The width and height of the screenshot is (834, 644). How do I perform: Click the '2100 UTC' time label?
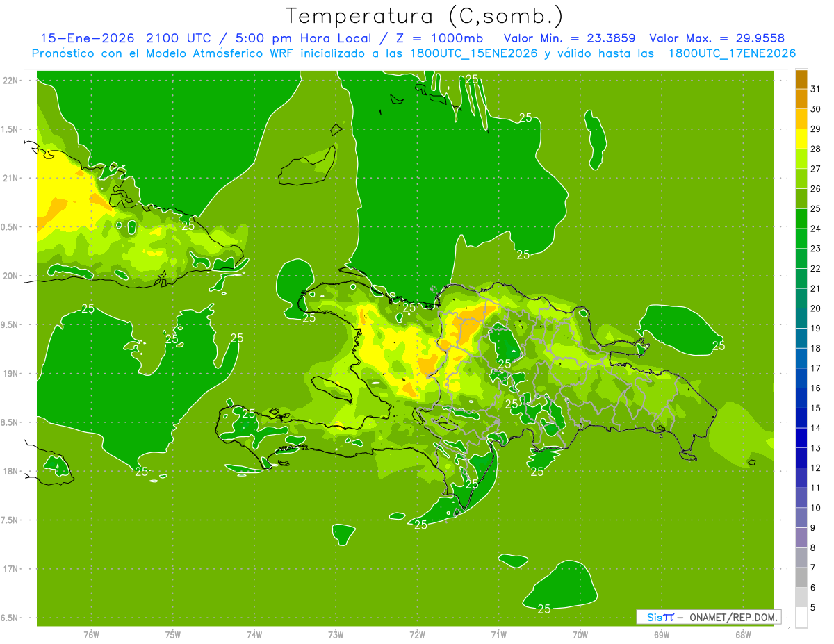[x=180, y=38]
